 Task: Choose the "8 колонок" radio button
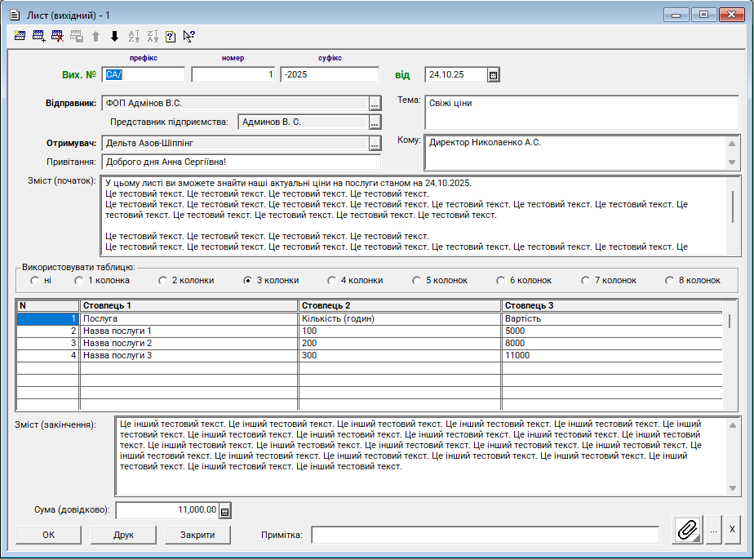671,280
